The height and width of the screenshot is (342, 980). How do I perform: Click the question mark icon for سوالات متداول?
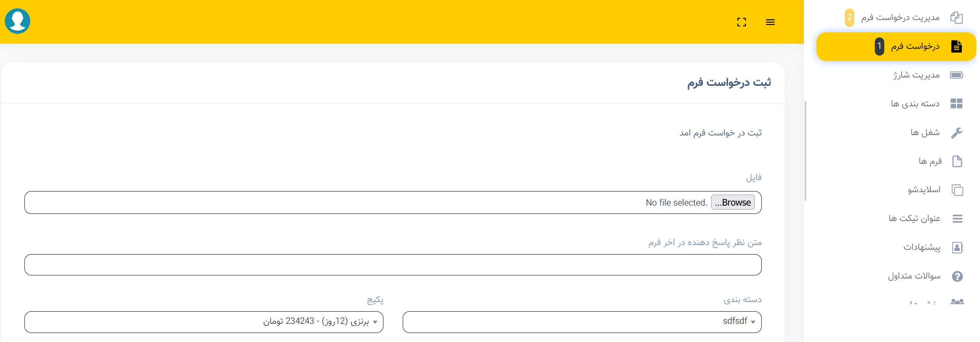tap(957, 276)
